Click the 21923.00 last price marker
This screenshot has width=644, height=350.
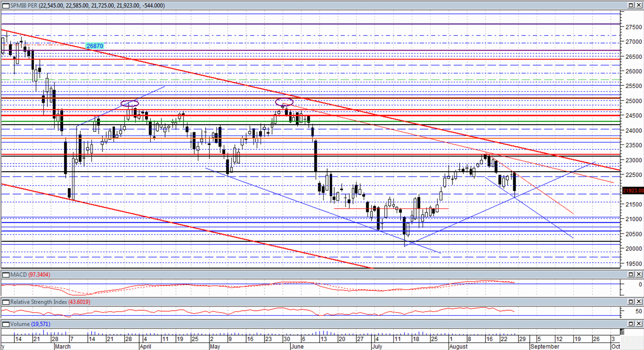pos(632,191)
